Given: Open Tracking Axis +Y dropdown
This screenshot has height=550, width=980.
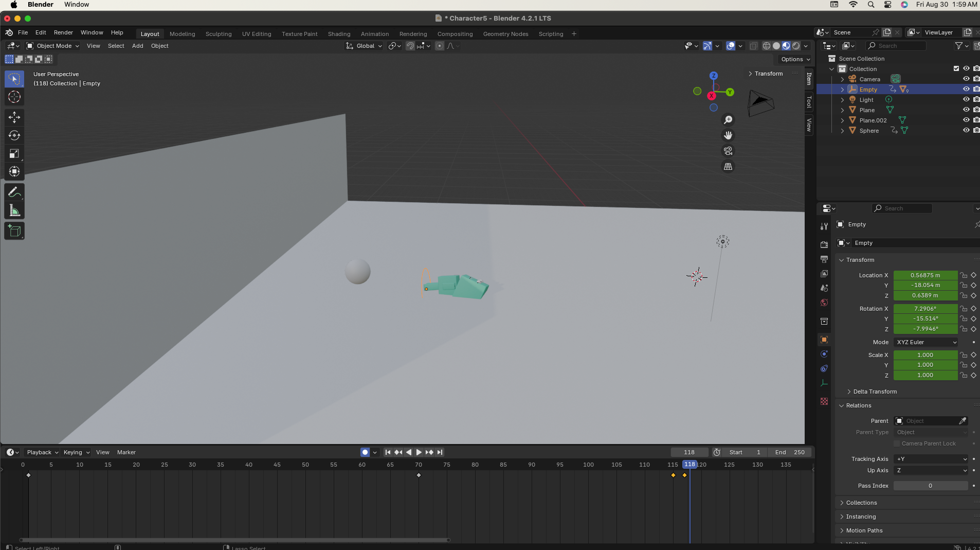Looking at the screenshot, I should coord(931,459).
